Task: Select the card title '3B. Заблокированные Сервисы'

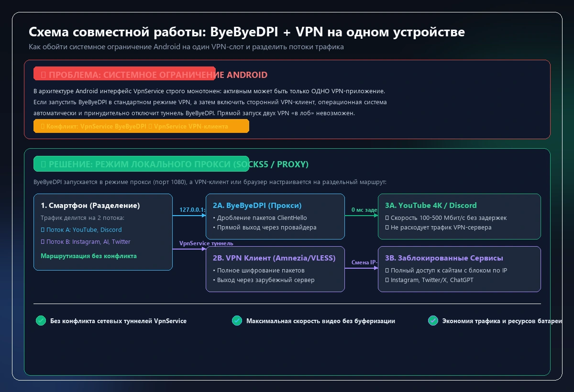Action: (x=444, y=258)
